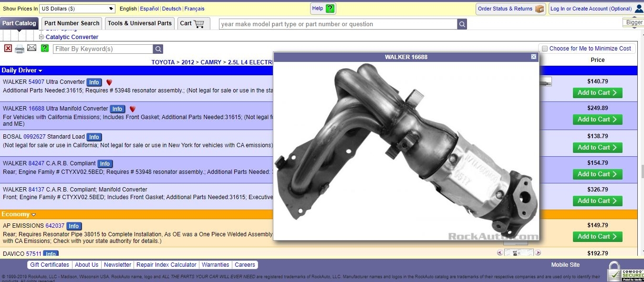The height and width of the screenshot is (282, 644).
Task: Click the red X close-all icon
Action: tap(8, 48)
